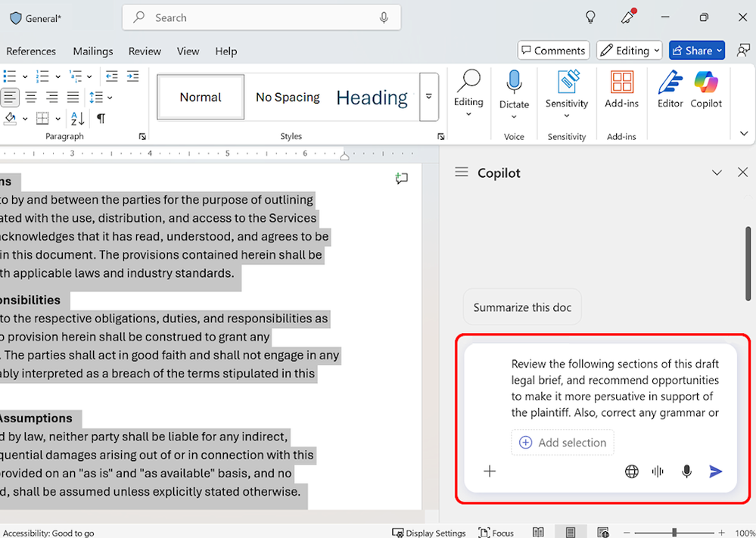Open Styles pane dialog launcher
This screenshot has height=538, width=756.
440,137
